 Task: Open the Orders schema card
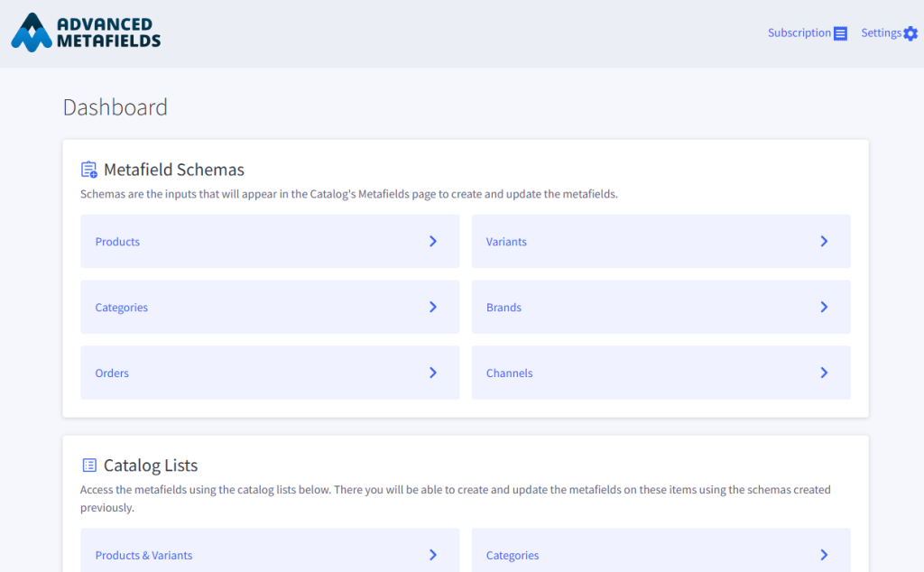tap(270, 373)
